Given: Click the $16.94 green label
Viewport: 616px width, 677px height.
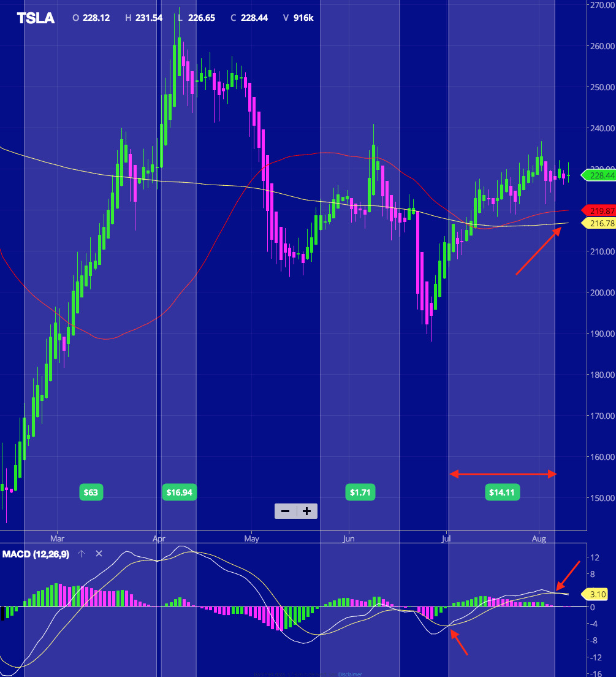Looking at the screenshot, I should 179,492.
